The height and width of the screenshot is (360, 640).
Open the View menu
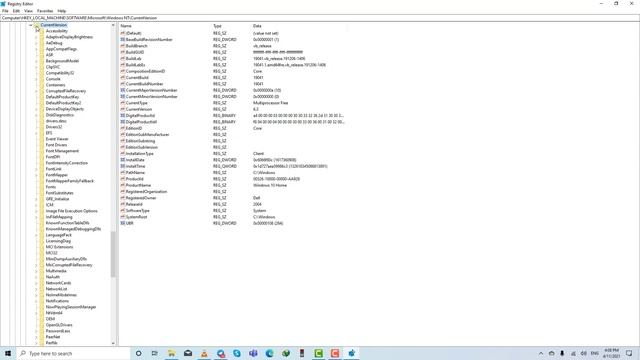point(28,11)
